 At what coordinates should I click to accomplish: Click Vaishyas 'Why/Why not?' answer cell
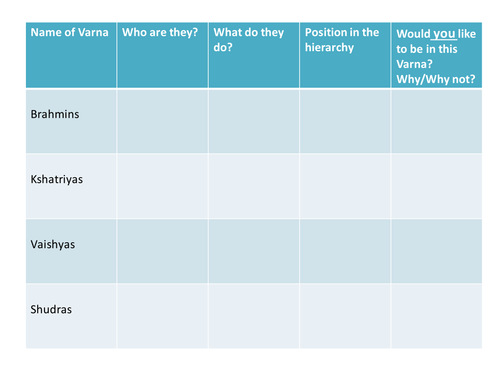[x=437, y=251]
